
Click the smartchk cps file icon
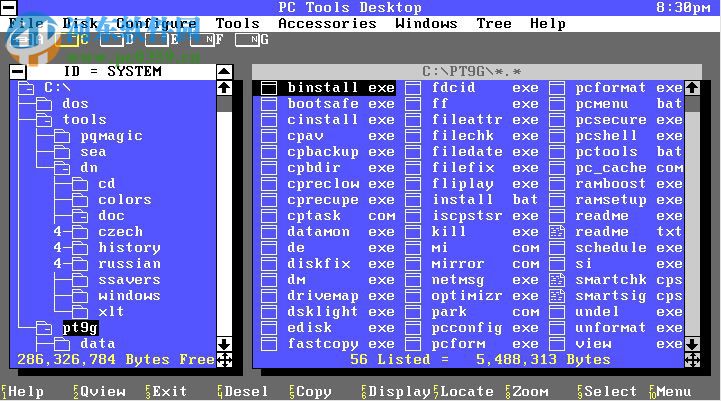coord(557,280)
